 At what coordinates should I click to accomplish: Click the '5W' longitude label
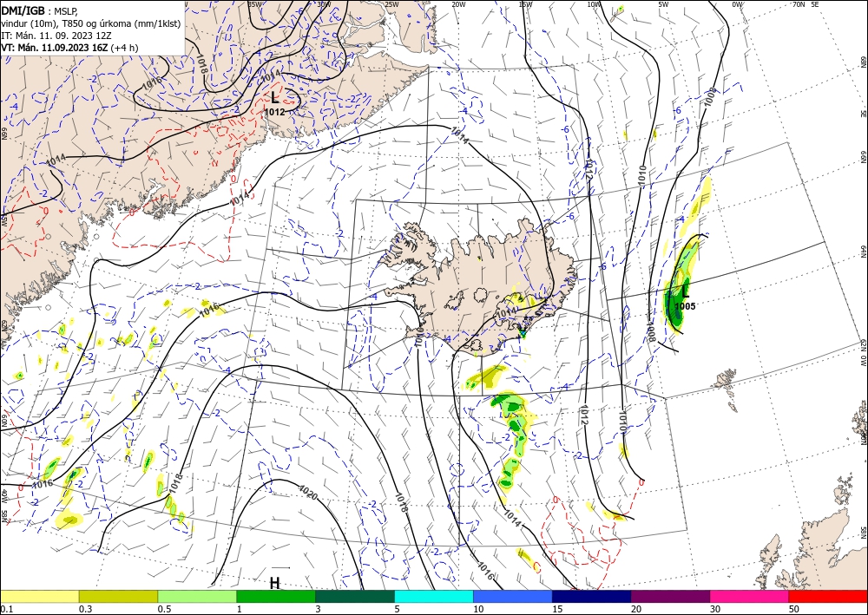pos(664,4)
